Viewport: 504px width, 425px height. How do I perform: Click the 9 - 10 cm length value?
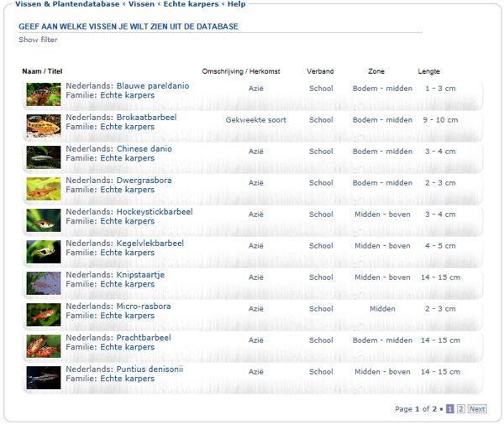[440, 120]
